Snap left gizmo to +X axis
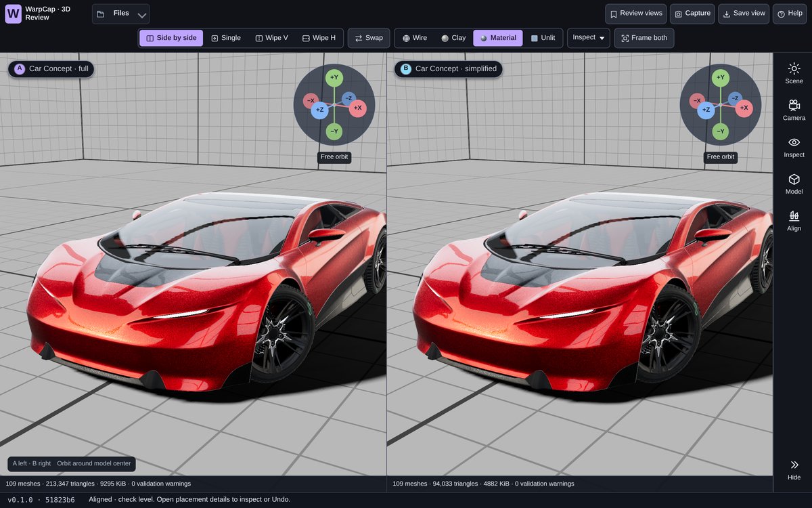812x508 pixels. (358, 108)
